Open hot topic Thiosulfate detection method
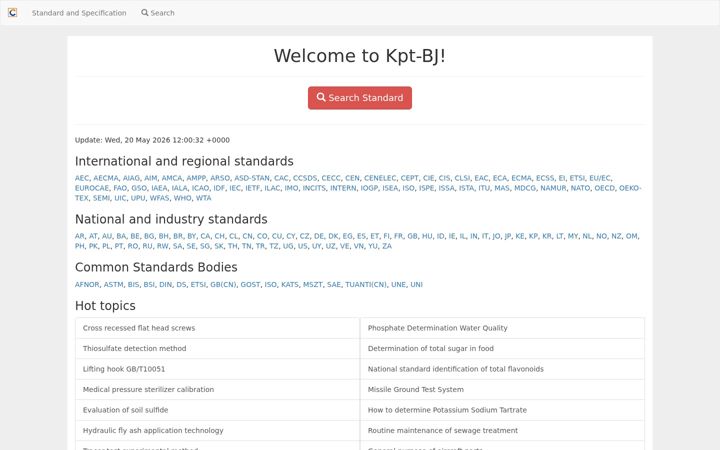 click(x=135, y=349)
